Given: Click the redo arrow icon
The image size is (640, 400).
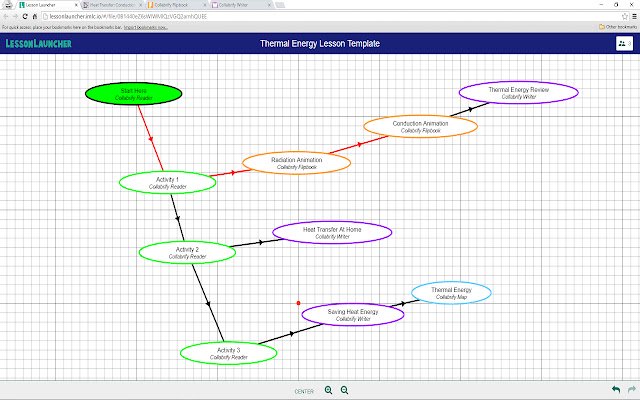Looking at the screenshot, I should [x=632, y=389].
